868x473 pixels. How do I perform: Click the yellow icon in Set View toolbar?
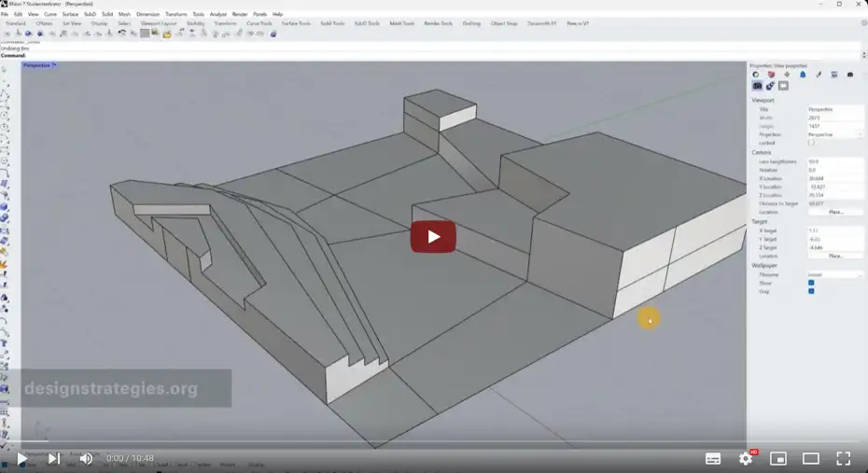click(167, 34)
